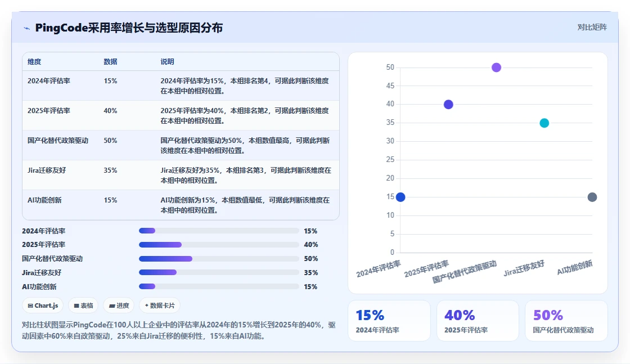The height and width of the screenshot is (364, 630).
Task: Click the 对比矩阵 label in header
Action: pyautogui.click(x=592, y=28)
